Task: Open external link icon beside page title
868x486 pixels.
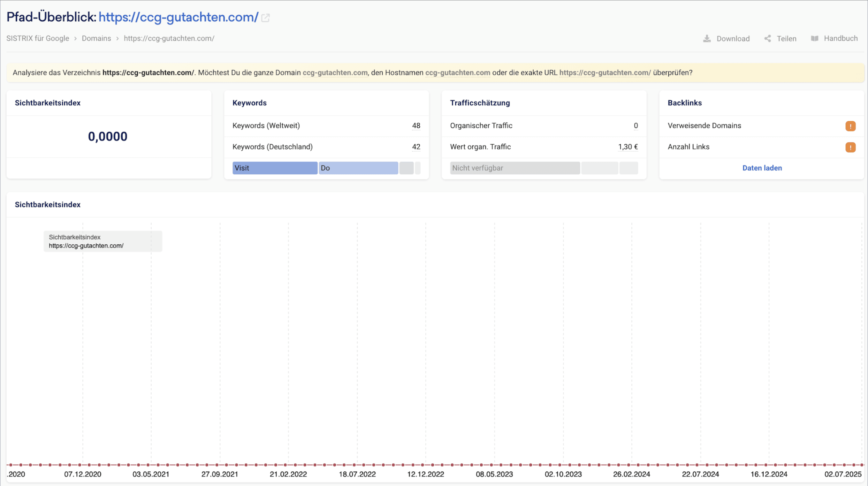Action: click(x=265, y=18)
